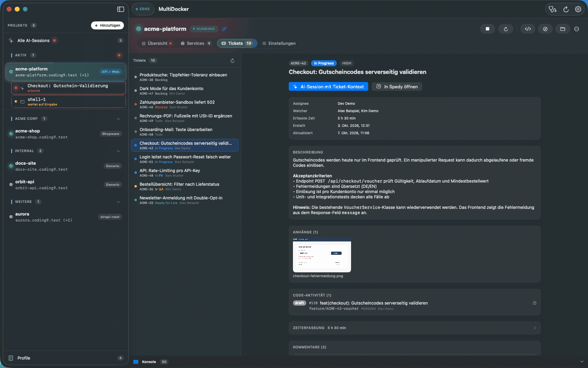Open ticket API: Rate-Limiting pro API-Key

[x=185, y=173]
